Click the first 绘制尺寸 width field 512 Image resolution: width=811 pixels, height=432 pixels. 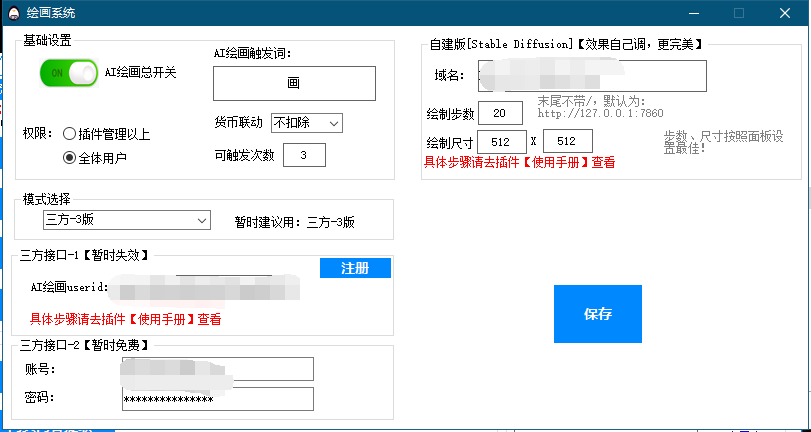click(502, 142)
